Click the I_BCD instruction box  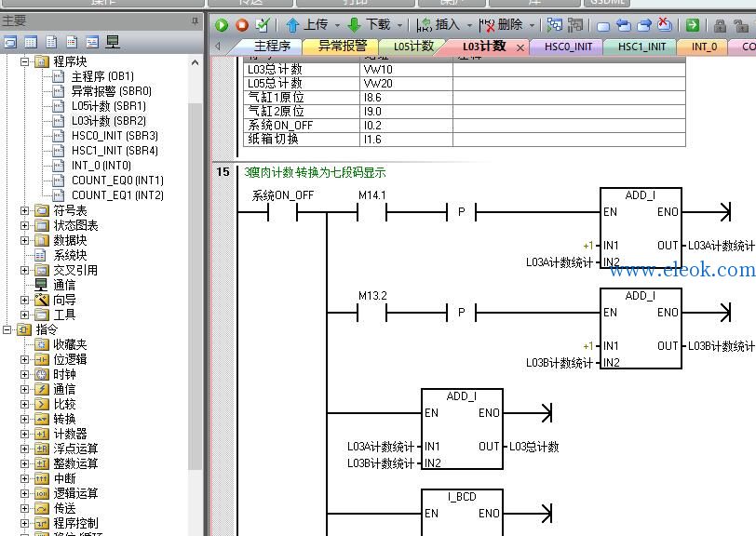point(462,512)
